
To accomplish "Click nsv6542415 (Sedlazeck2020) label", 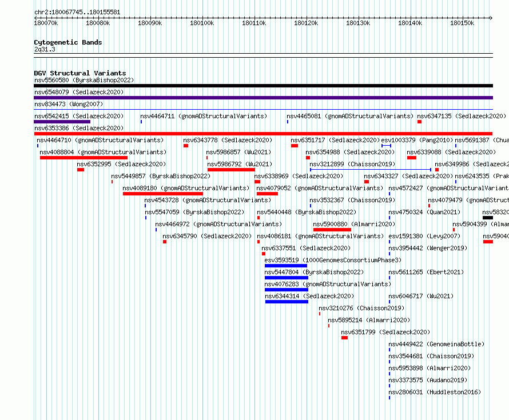I will [x=79, y=116].
